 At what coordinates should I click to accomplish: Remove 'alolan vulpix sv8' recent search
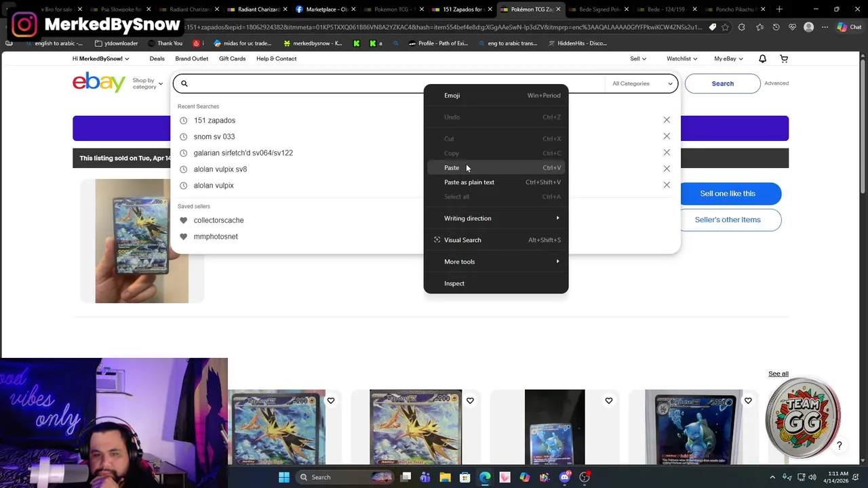(667, 169)
